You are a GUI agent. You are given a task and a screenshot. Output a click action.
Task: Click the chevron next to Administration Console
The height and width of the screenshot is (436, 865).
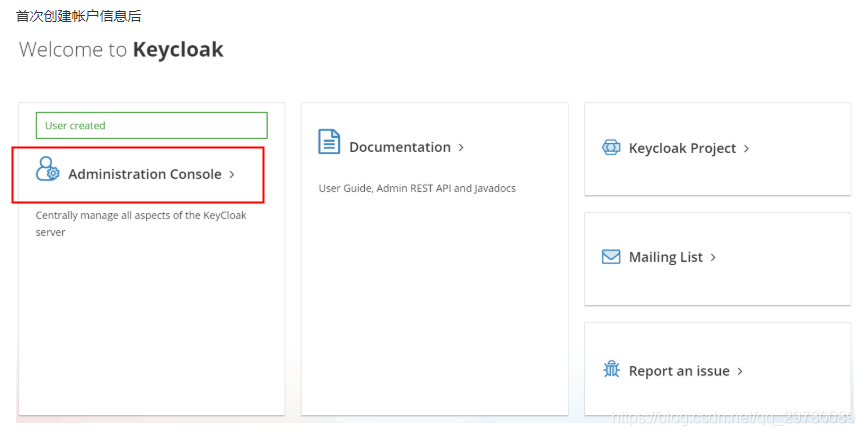[232, 174]
